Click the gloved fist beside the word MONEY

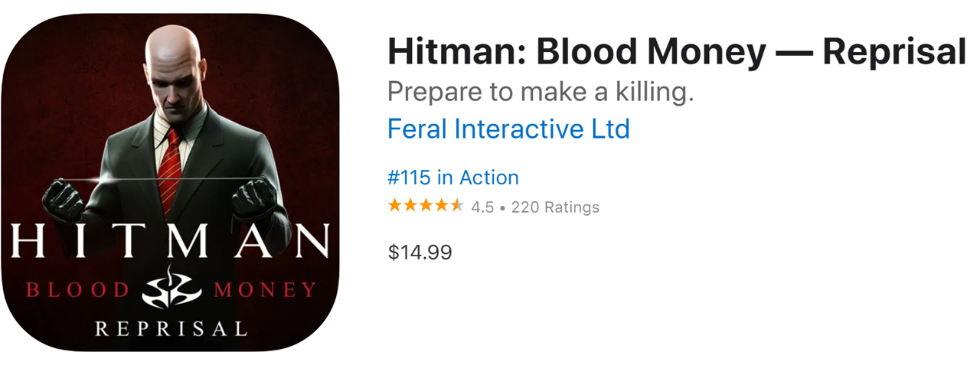tap(253, 198)
